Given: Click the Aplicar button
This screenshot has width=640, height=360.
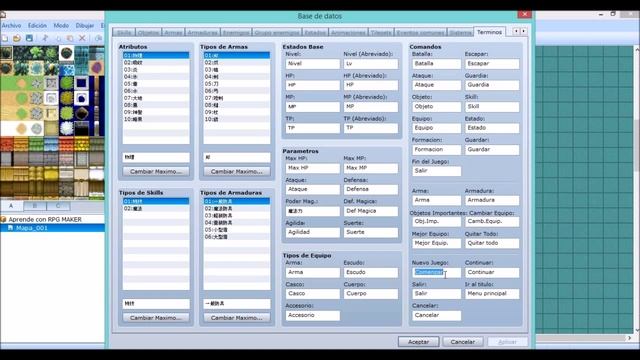Looking at the screenshot, I should [507, 342].
